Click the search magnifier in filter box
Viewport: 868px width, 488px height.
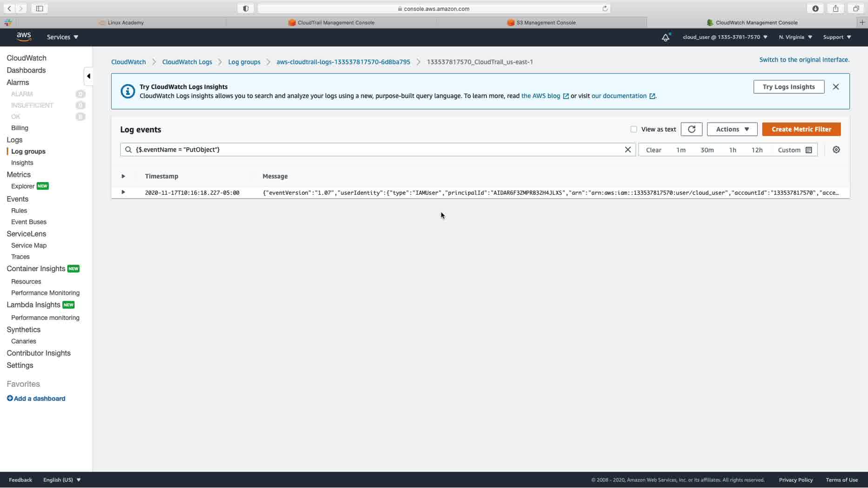point(128,150)
